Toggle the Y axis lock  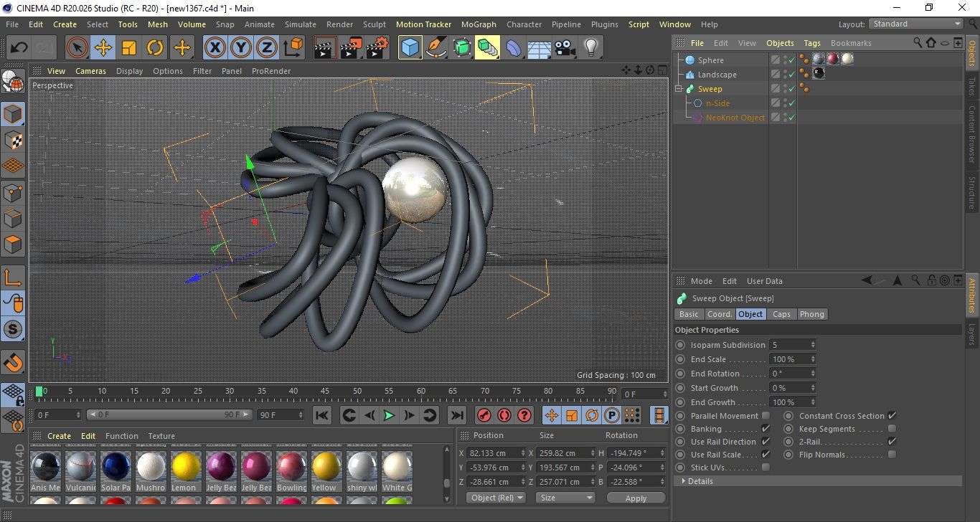pos(240,48)
